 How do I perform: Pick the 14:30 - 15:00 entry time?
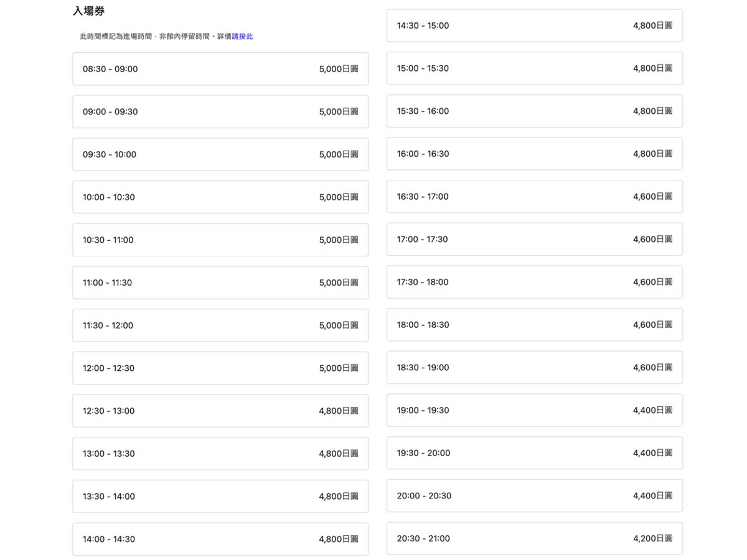click(534, 26)
